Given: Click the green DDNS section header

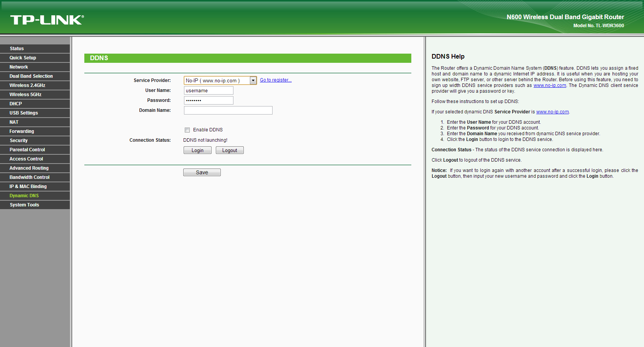Looking at the screenshot, I should click(248, 58).
